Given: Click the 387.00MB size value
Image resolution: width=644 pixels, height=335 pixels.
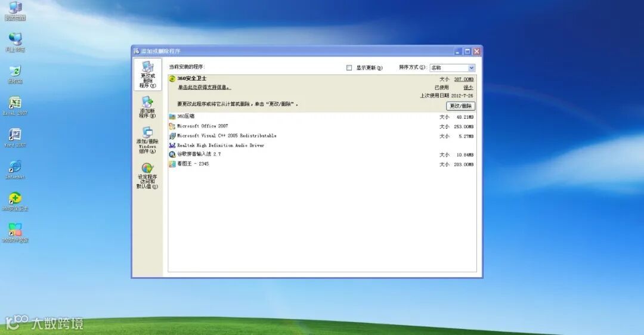Looking at the screenshot, I should (x=464, y=79).
